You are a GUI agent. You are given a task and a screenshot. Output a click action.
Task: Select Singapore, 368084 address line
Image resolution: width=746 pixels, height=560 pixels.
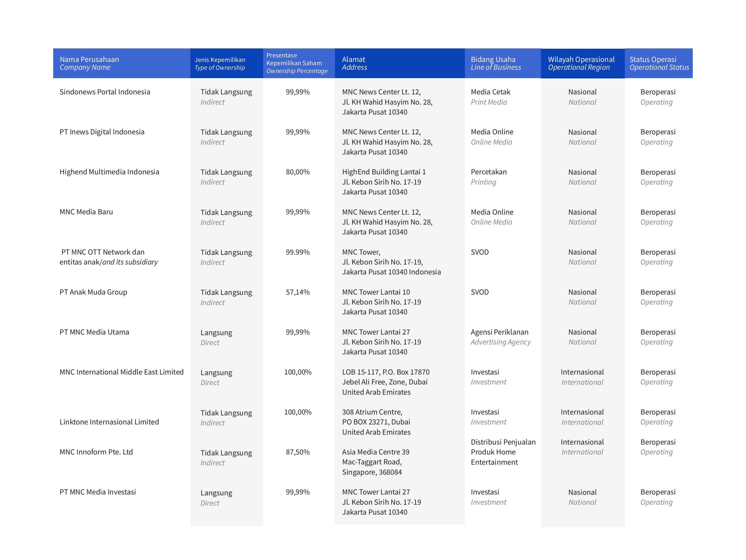[372, 472]
